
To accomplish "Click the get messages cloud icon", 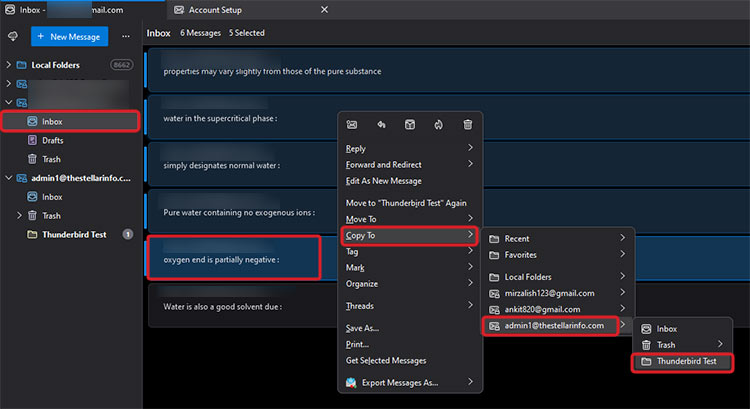I will [x=13, y=36].
